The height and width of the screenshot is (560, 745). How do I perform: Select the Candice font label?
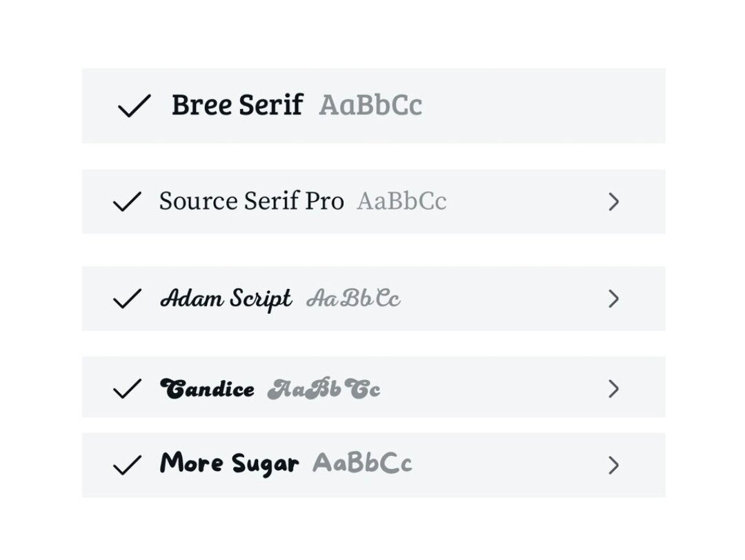click(x=207, y=389)
